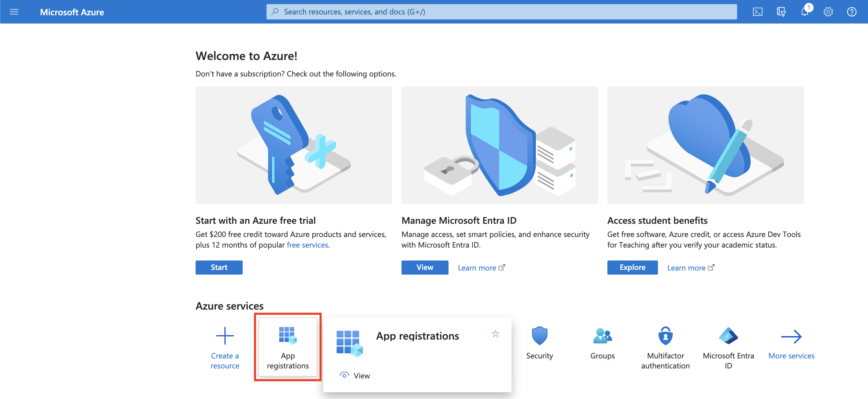Click the Create a resource label
Image resolution: width=868 pixels, height=399 pixels.
pos(225,360)
